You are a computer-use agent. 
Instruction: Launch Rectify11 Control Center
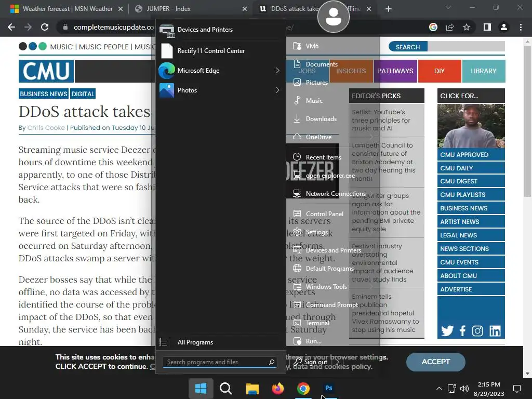[x=220, y=51]
